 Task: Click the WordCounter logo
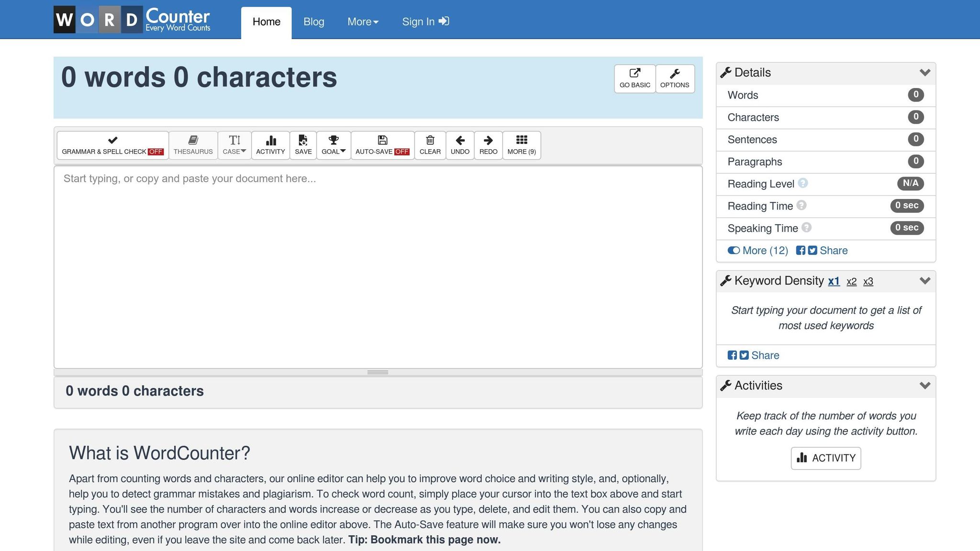[x=132, y=20]
